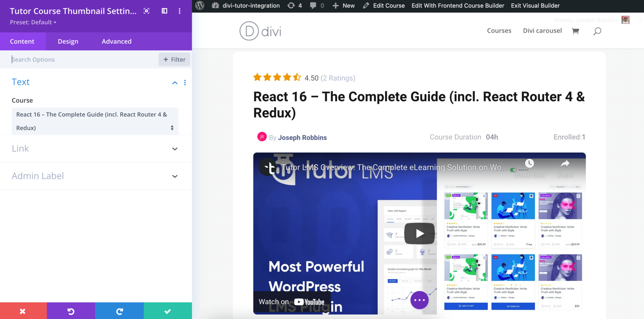This screenshot has width=644, height=319.
Task: Open the Preset: Default dropdown
Action: point(33,22)
